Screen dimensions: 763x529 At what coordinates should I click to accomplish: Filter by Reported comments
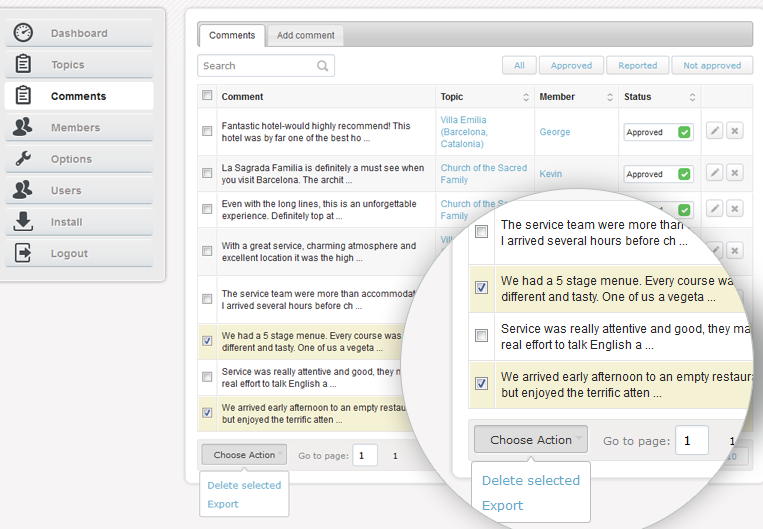pos(637,65)
